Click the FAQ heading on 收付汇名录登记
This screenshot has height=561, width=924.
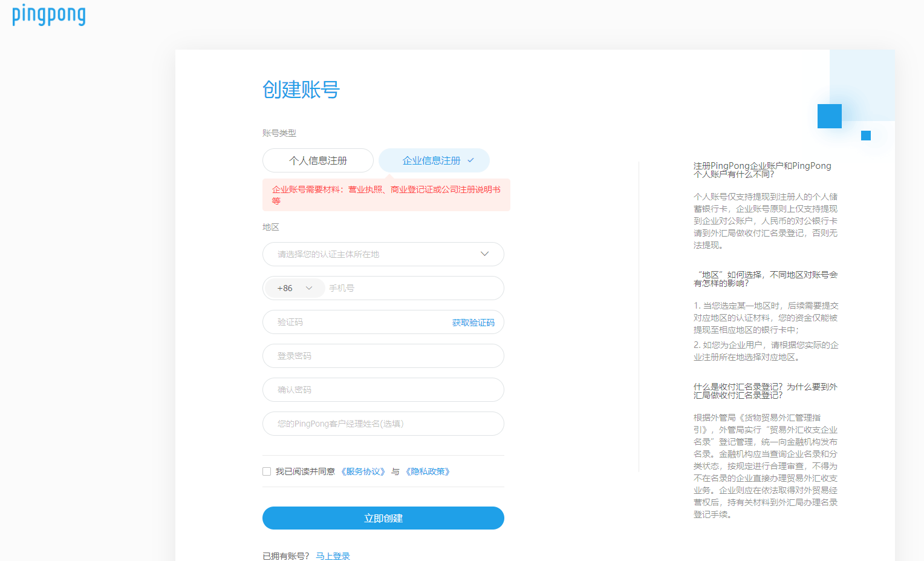point(765,391)
